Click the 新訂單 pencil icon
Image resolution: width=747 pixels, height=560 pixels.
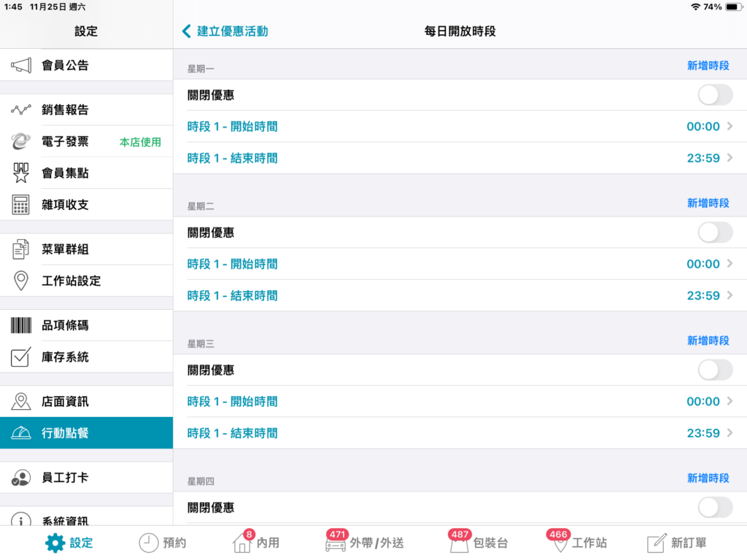(x=657, y=542)
